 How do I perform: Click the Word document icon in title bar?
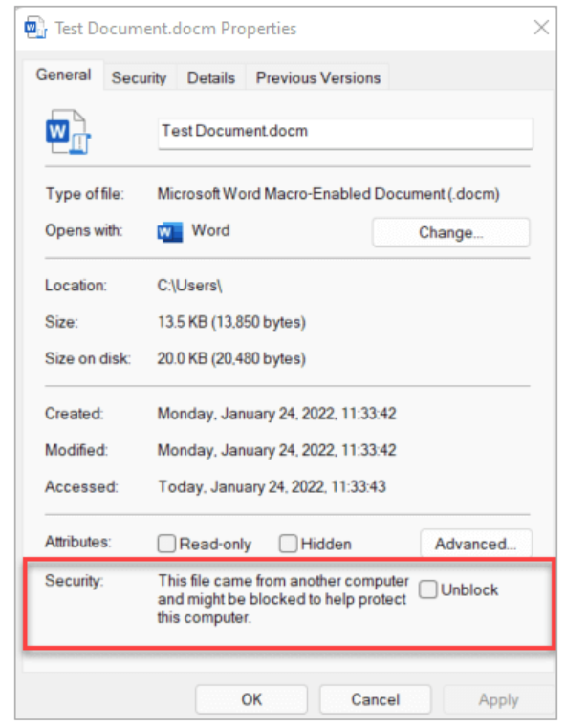point(35,28)
